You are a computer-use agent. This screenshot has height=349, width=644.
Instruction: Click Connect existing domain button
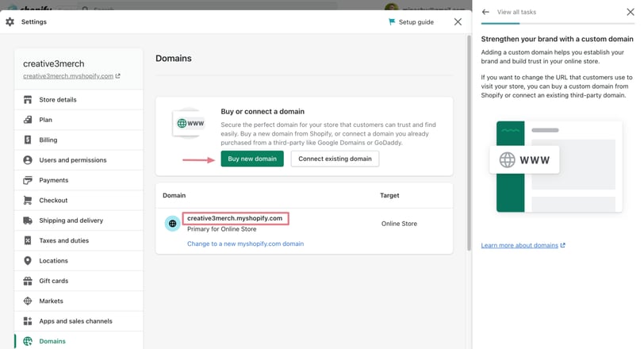point(335,159)
